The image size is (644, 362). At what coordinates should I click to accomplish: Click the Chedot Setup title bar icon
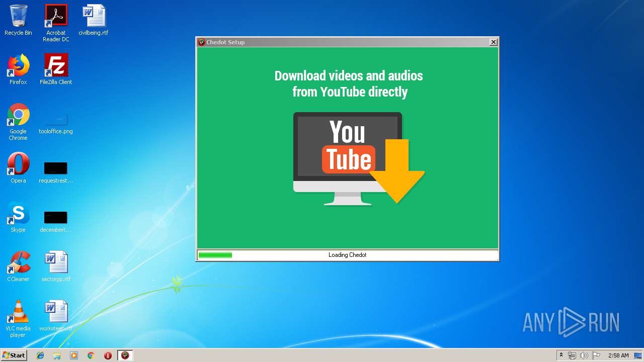(201, 42)
